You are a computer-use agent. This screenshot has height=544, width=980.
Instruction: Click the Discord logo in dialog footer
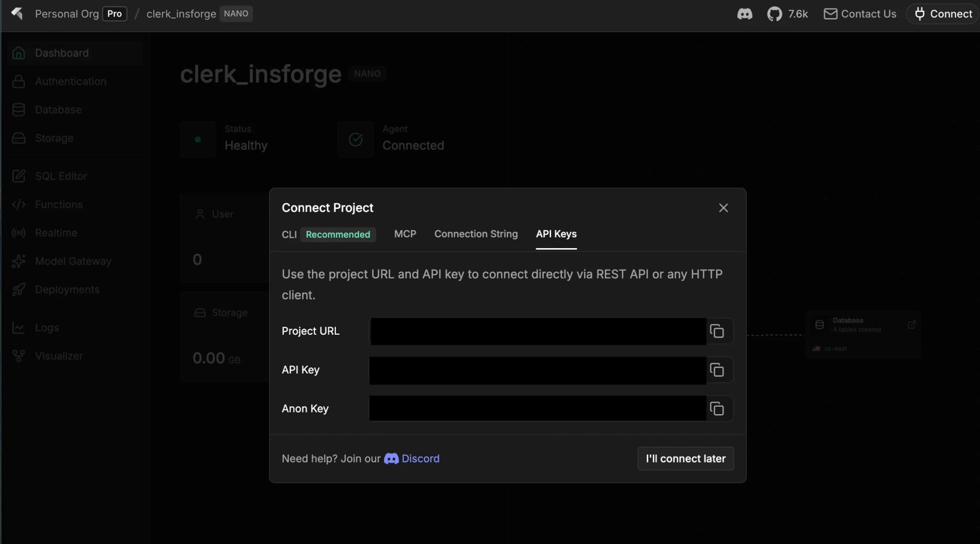pos(391,459)
